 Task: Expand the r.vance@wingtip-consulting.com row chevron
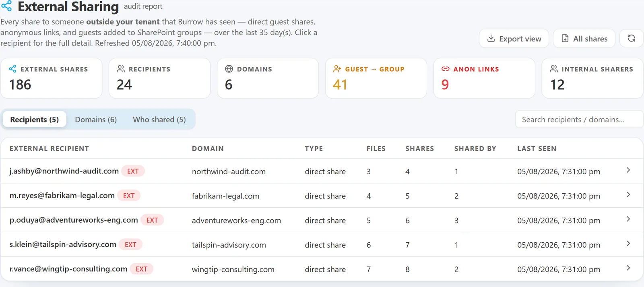click(x=628, y=268)
